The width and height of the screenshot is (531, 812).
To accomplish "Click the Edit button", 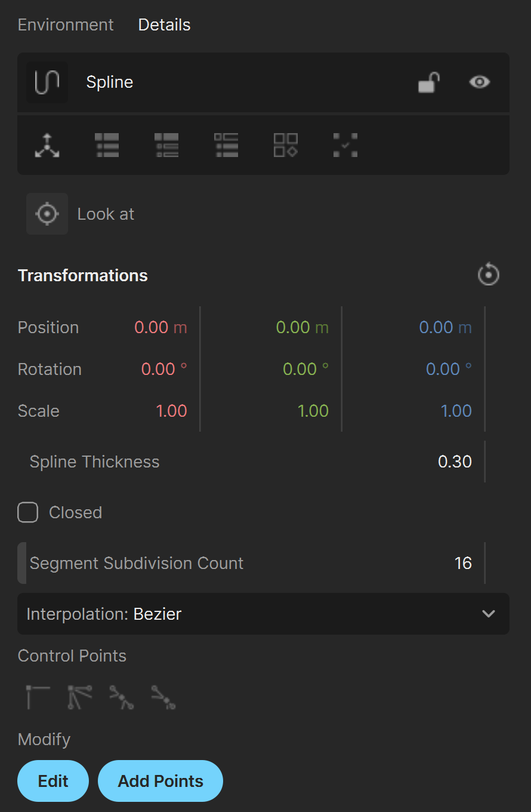I will pos(53,781).
